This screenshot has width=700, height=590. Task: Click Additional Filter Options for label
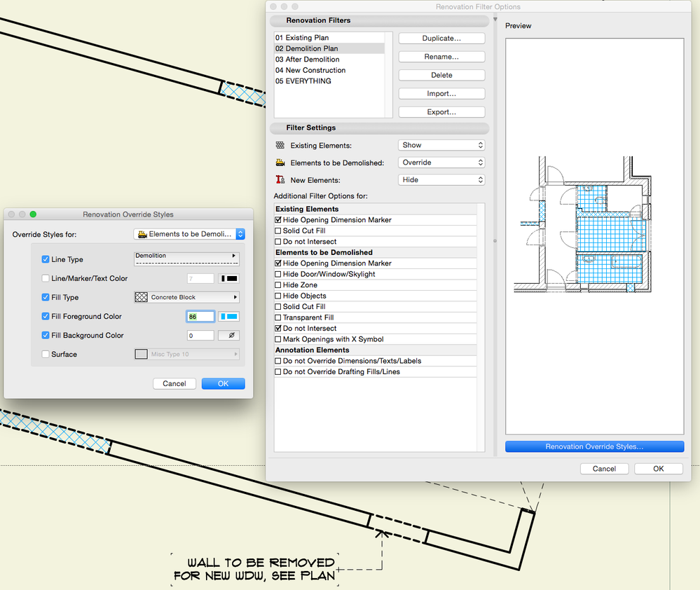tap(320, 196)
